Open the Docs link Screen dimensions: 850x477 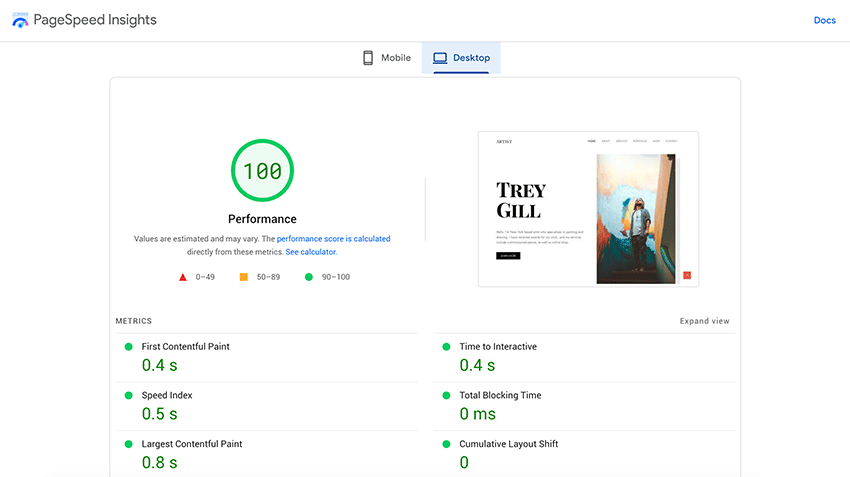[x=825, y=20]
